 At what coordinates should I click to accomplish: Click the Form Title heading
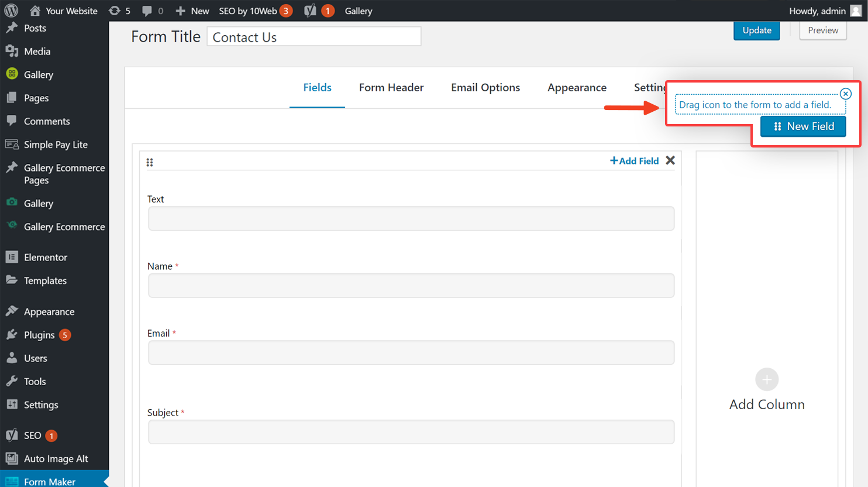point(166,36)
